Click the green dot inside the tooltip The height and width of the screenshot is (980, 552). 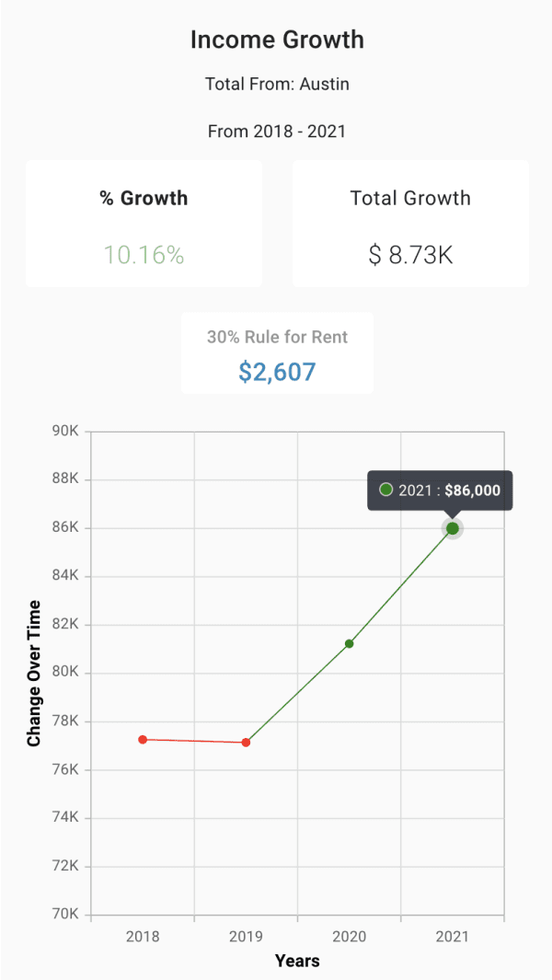pyautogui.click(x=385, y=490)
